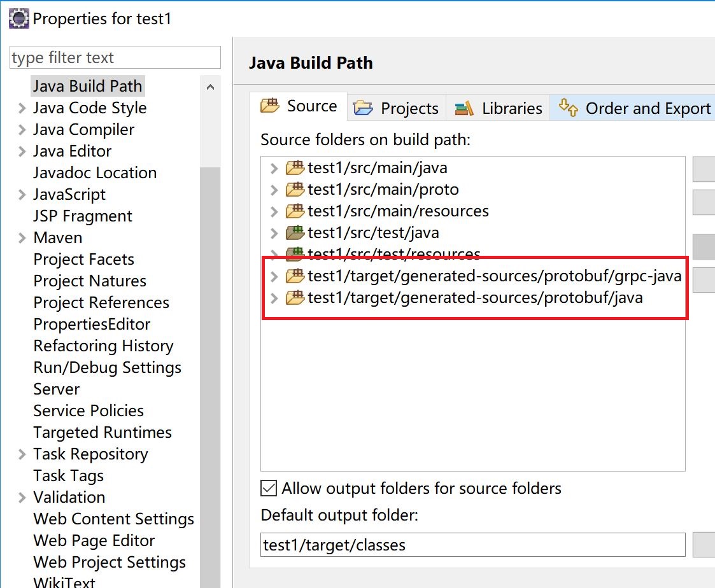Expand the Maven settings node
Screen dimensions: 715x588
pos(22,238)
